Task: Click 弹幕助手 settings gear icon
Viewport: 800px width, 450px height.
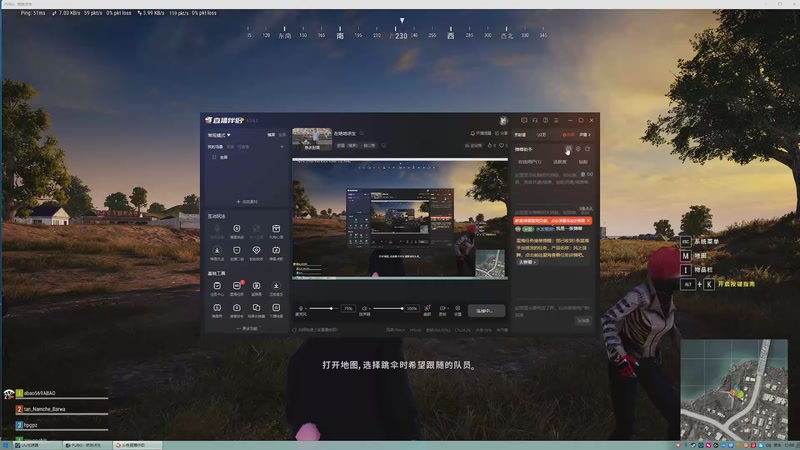Action: [578, 149]
